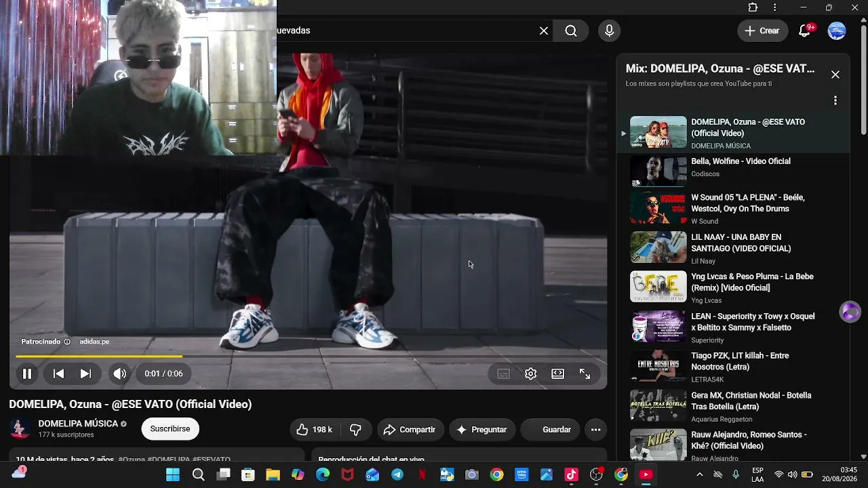Open the system volume tray icon

[793, 474]
